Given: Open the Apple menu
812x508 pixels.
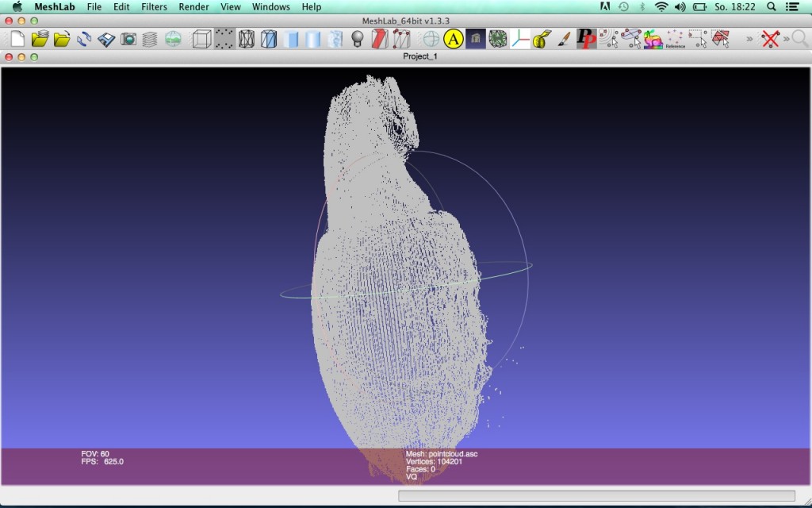Looking at the screenshot, I should (17, 6).
